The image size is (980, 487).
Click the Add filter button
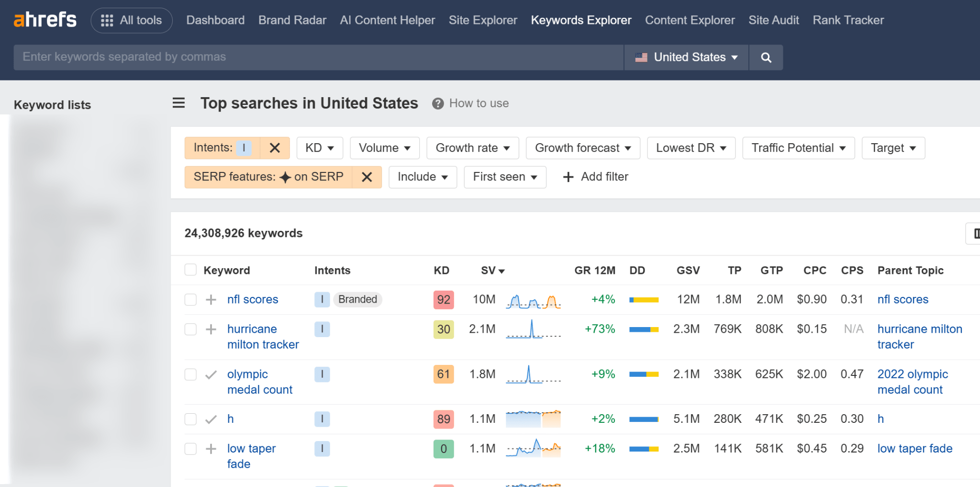click(x=595, y=177)
